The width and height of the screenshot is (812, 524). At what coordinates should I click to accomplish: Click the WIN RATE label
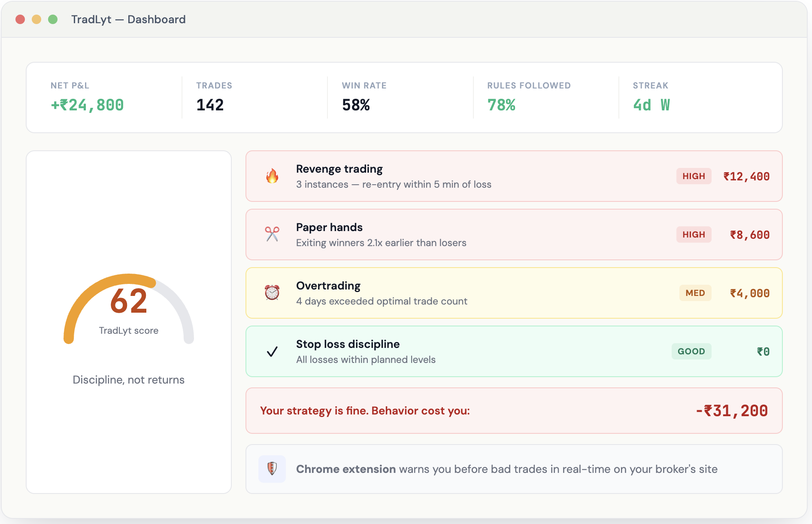[x=364, y=85]
